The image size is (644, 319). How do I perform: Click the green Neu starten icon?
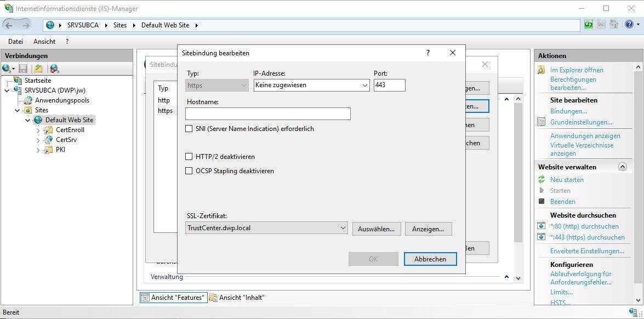coord(542,180)
